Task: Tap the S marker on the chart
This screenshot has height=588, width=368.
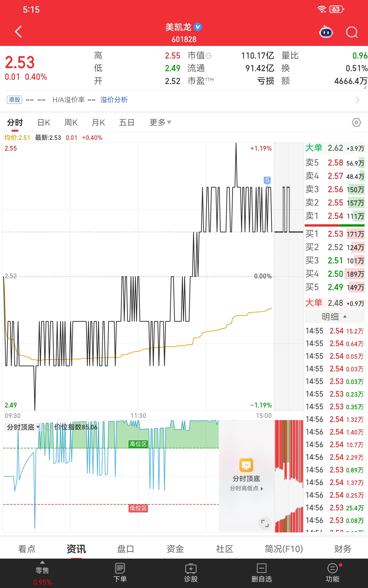Action: (267, 180)
